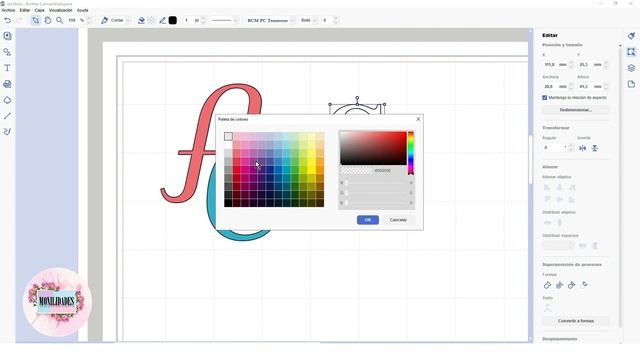Open the Capa menu
This screenshot has width=640, height=360.
point(40,10)
